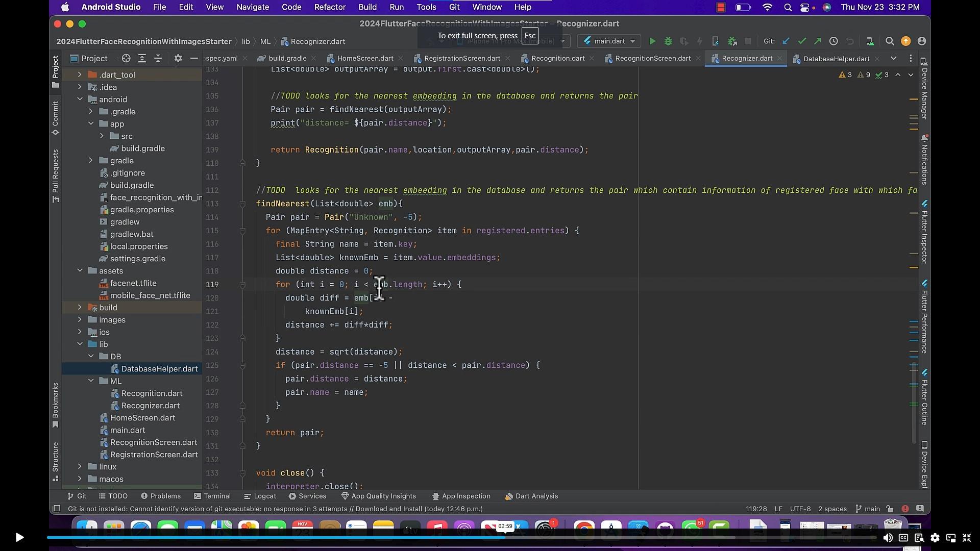The width and height of the screenshot is (980, 551).
Task: Toggle fold marker at line 115
Action: (243, 231)
